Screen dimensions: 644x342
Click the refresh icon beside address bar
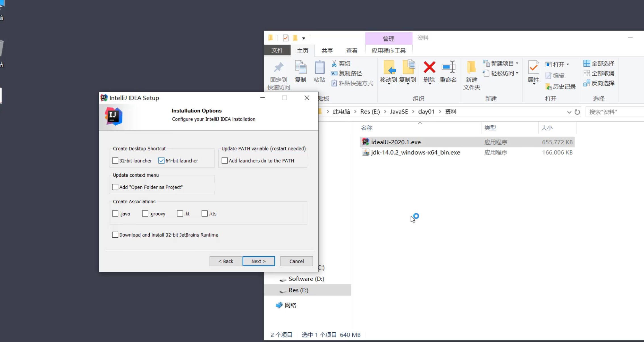coord(577,112)
